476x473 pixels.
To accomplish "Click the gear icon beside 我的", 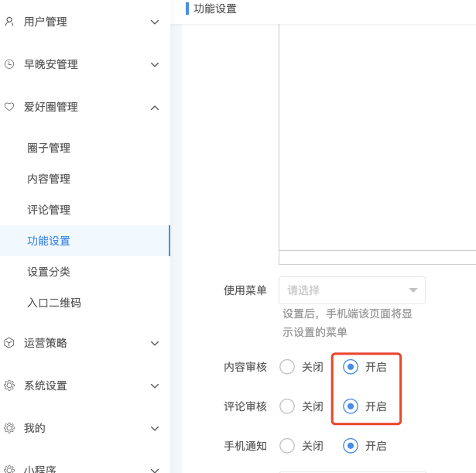I will click(9, 428).
